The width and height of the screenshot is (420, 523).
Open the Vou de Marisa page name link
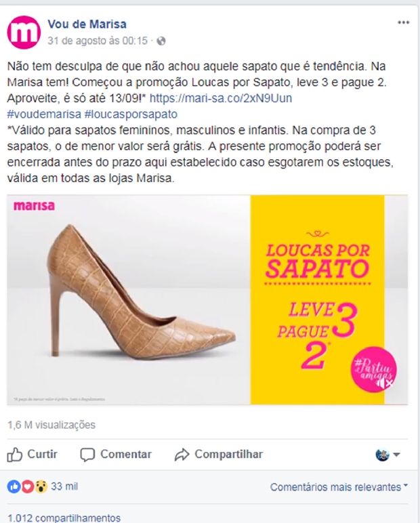[x=87, y=24]
